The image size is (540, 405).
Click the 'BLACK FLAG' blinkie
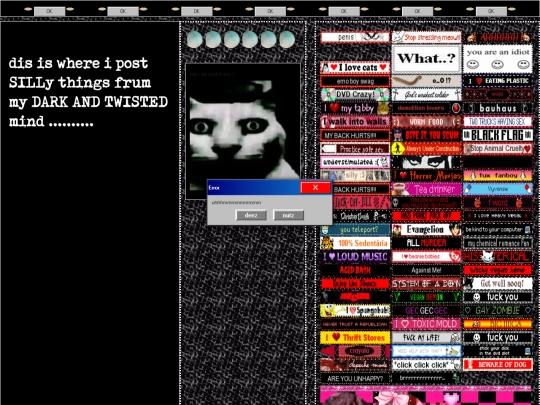click(x=498, y=135)
